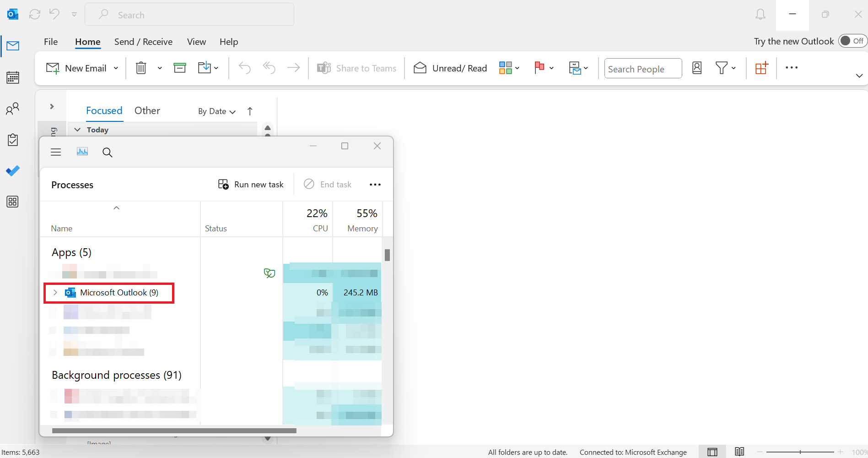This screenshot has width=868, height=458.
Task: Click Task Manager vertical scrollbar thumb
Action: 387,255
